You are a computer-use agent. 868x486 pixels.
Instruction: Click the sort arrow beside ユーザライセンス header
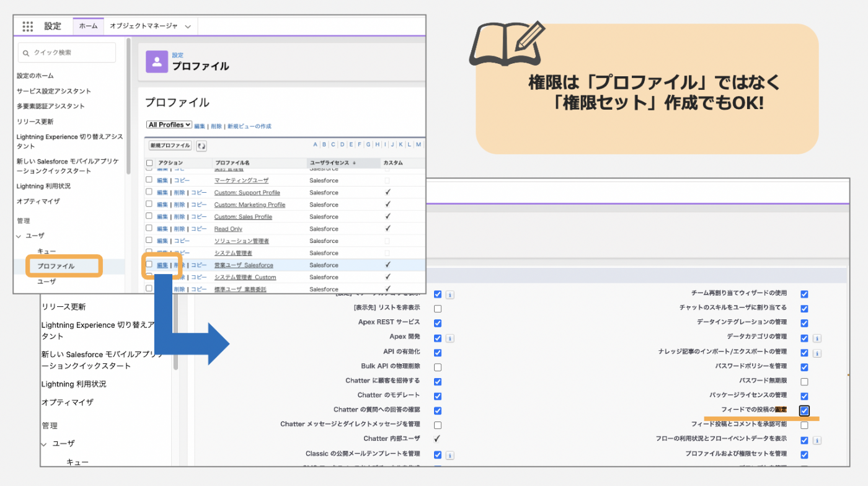(x=354, y=163)
